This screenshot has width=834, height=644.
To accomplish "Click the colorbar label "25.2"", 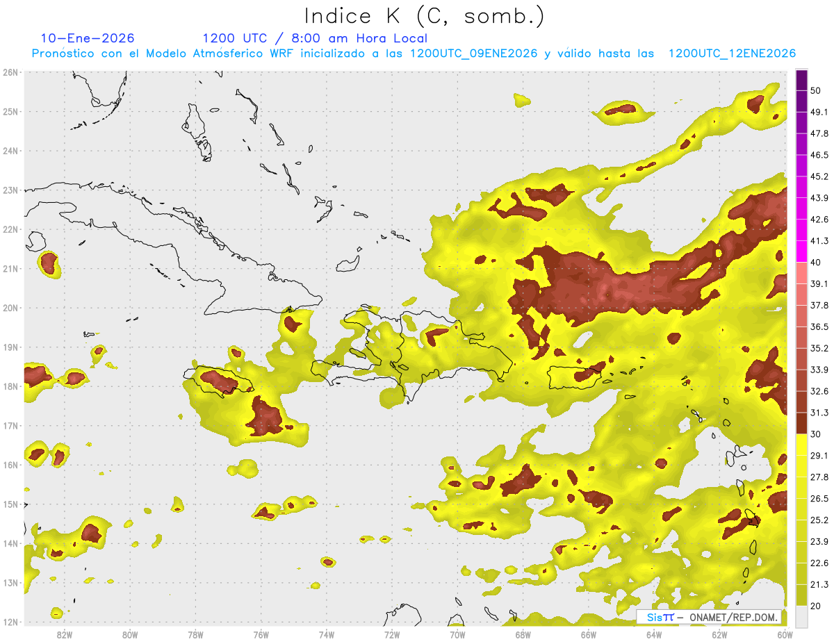I will pyautogui.click(x=819, y=520).
